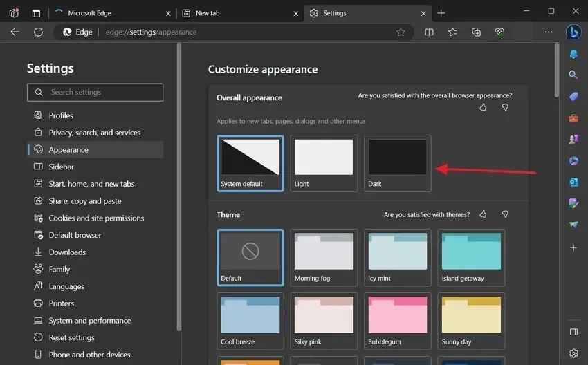Open Languages settings section
588x365 pixels.
click(95, 286)
